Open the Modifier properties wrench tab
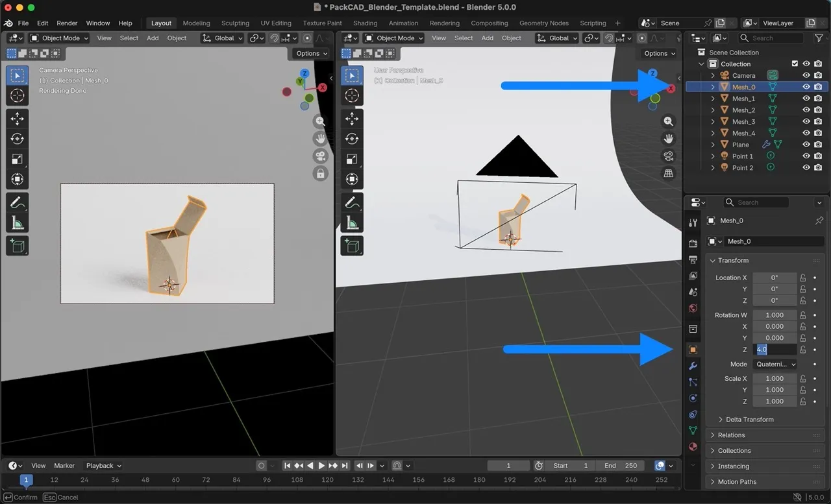The width and height of the screenshot is (831, 504). click(x=692, y=366)
